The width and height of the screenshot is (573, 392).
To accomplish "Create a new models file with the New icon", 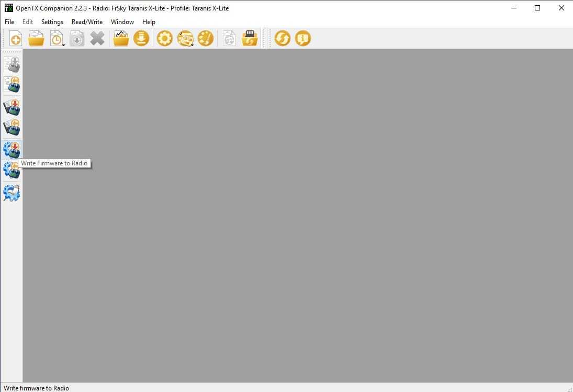I will pos(16,38).
